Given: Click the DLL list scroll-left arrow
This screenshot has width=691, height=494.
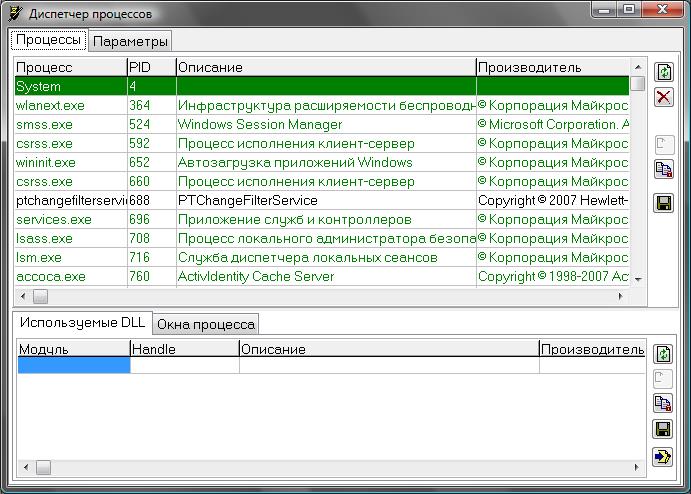Looking at the screenshot, I should [x=26, y=467].
